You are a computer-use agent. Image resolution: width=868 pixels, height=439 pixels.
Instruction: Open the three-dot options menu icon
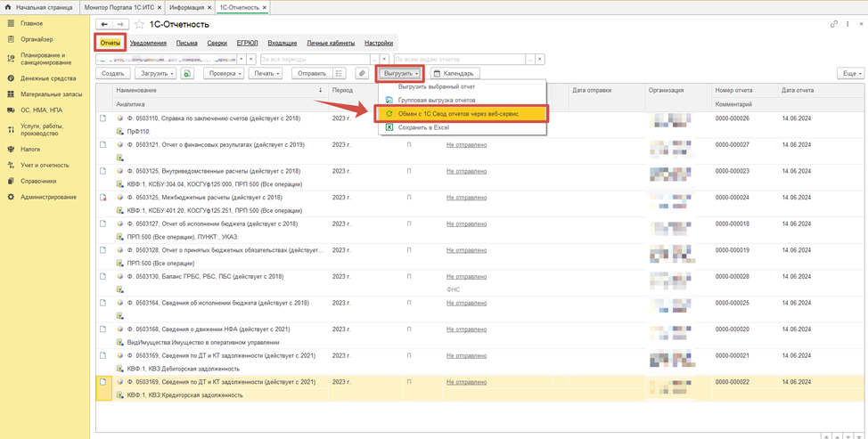coord(848,24)
